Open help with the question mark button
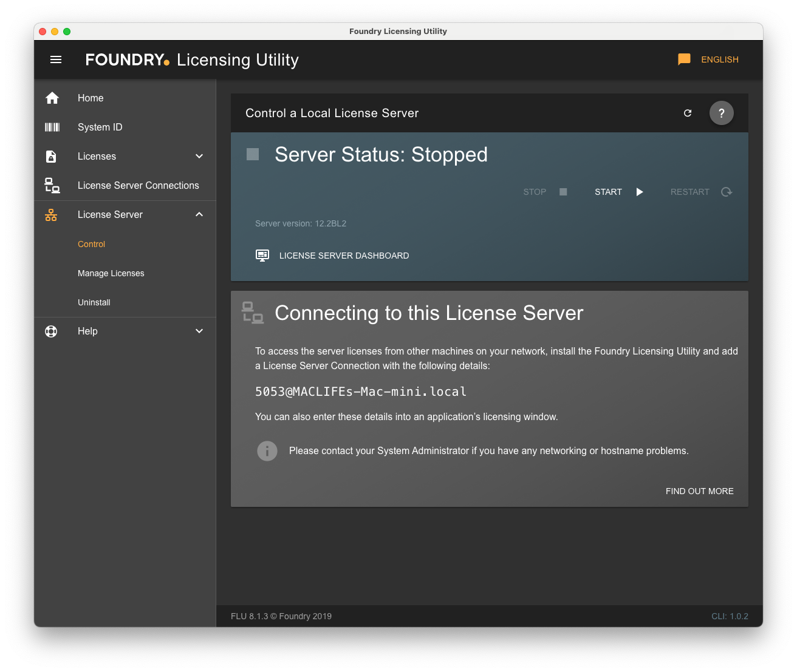 coord(721,113)
